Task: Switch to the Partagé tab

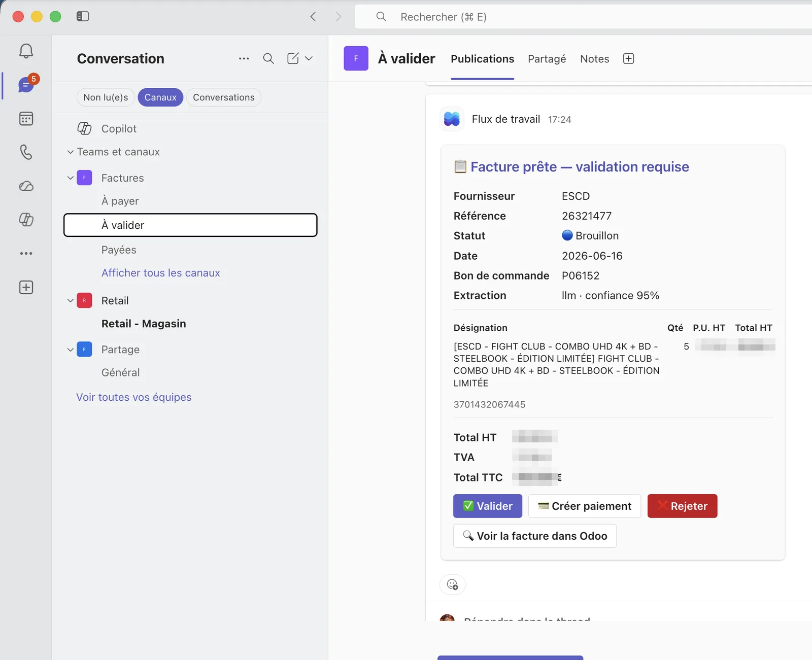Action: 547,59
